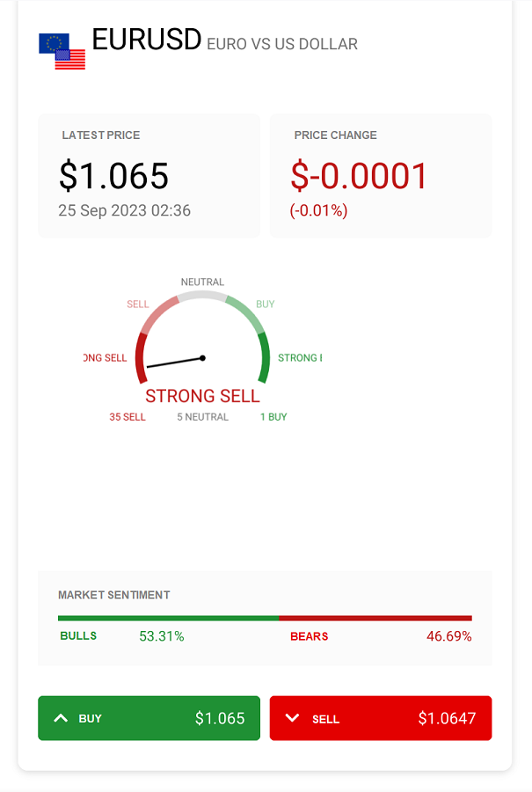Click the STRONG SELL summary text
The width and height of the screenshot is (532, 792).
tap(202, 396)
